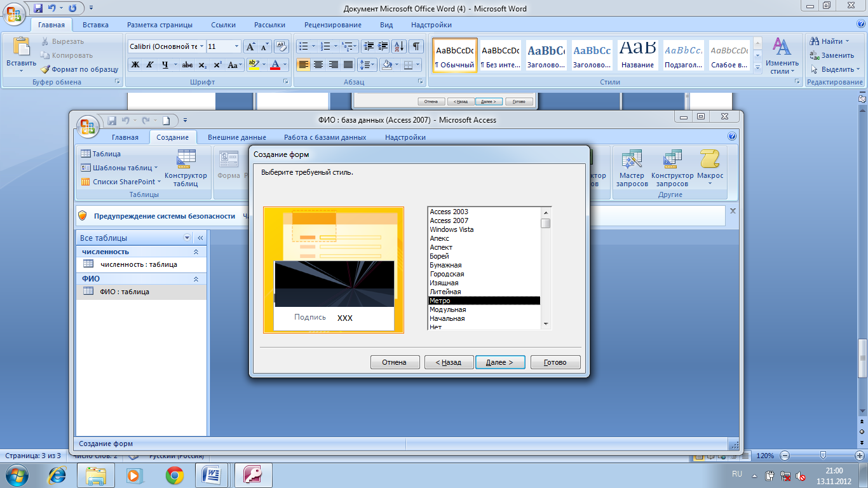
Task: Click the shading paint bucket icon in Word
Action: coord(386,65)
